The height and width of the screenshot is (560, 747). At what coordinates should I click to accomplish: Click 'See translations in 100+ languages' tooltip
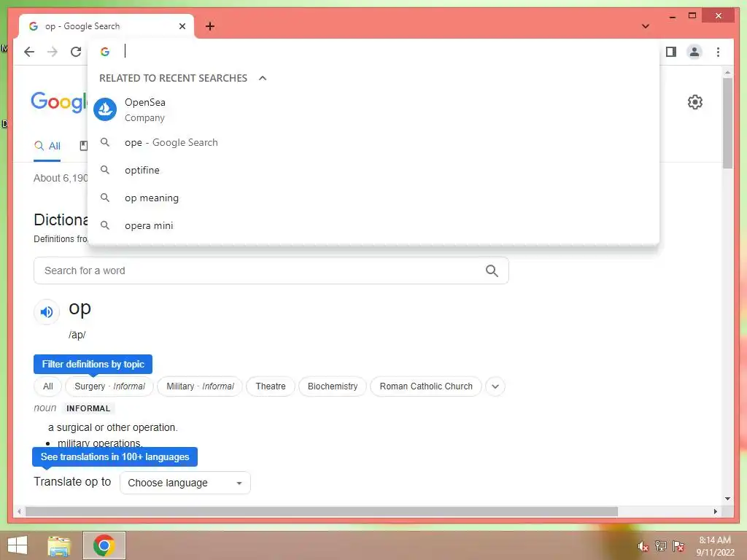pyautogui.click(x=115, y=456)
